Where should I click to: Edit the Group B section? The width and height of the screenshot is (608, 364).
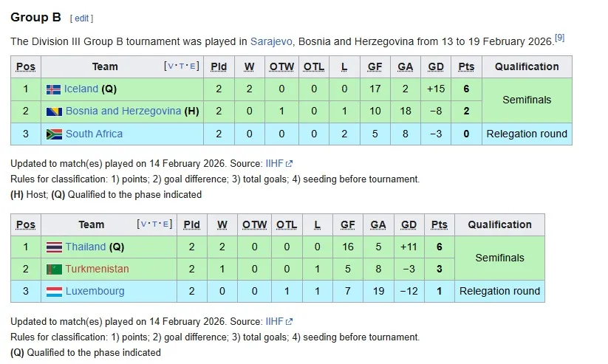point(81,18)
